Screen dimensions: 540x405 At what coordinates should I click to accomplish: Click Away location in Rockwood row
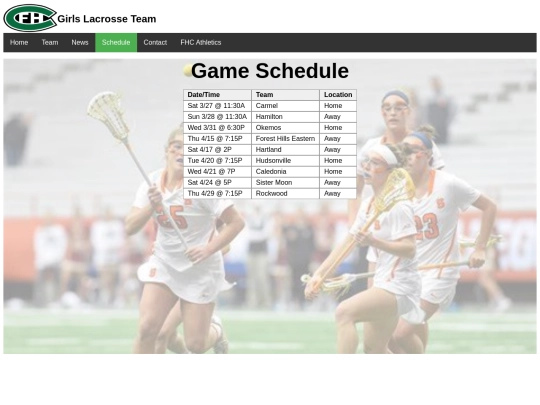[x=338, y=194]
